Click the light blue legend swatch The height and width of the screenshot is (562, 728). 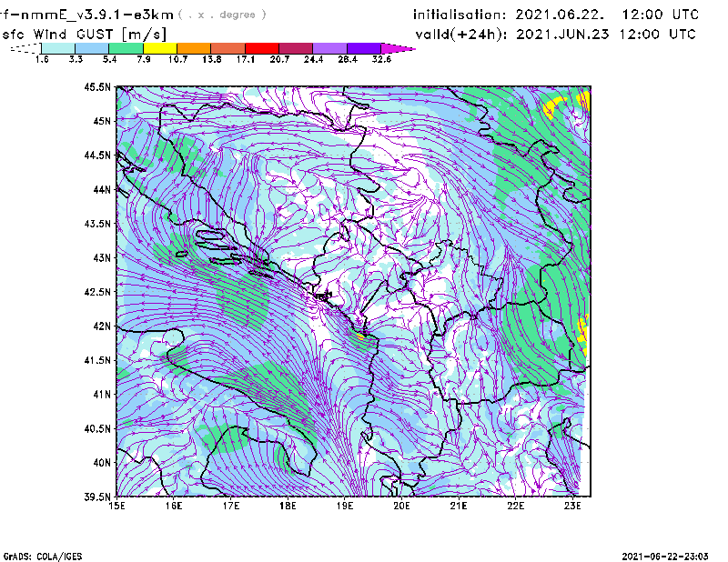(x=92, y=48)
